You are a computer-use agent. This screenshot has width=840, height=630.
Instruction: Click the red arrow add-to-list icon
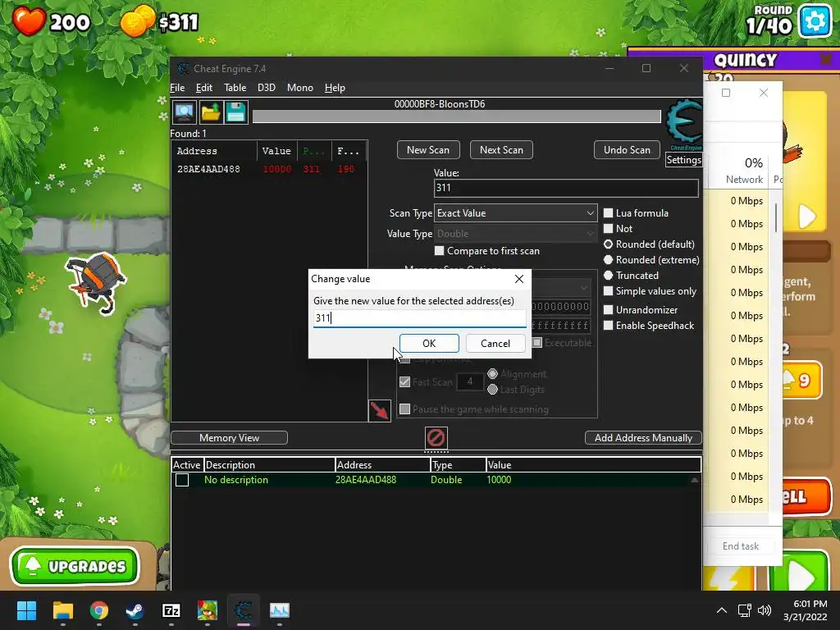379,411
